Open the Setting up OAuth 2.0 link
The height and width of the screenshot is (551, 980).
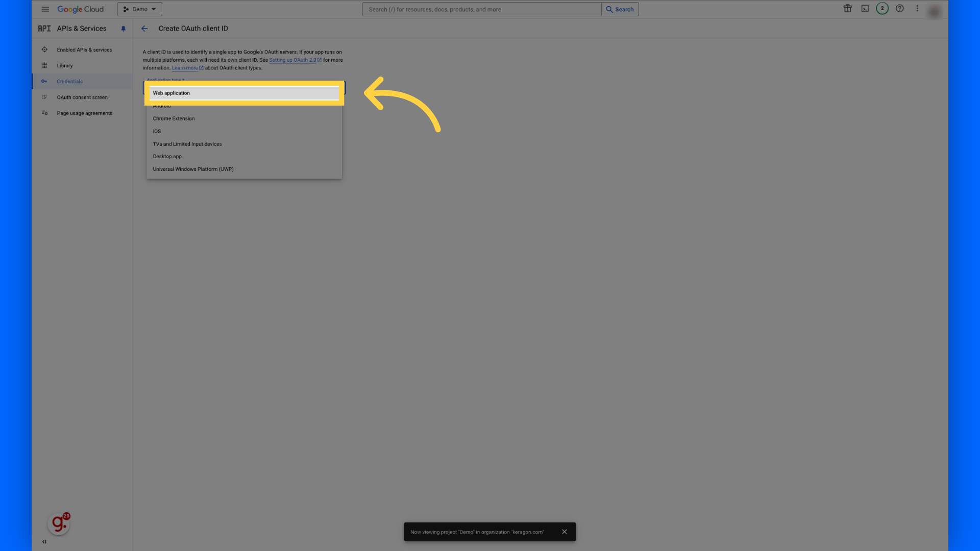(x=292, y=60)
